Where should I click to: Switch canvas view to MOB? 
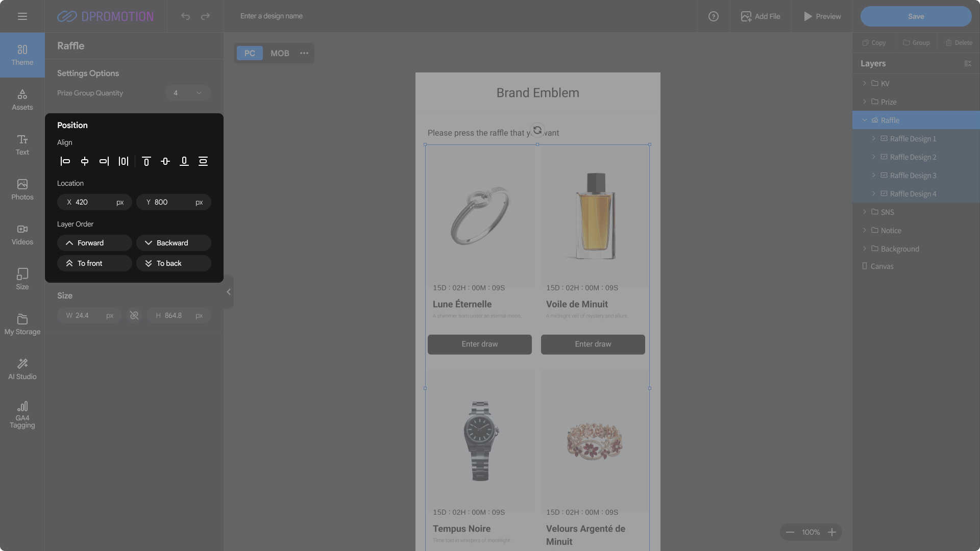280,53
